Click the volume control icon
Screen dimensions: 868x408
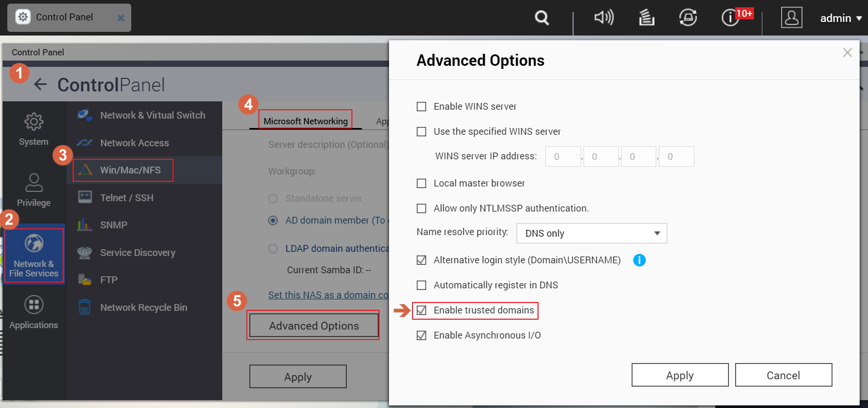[604, 17]
